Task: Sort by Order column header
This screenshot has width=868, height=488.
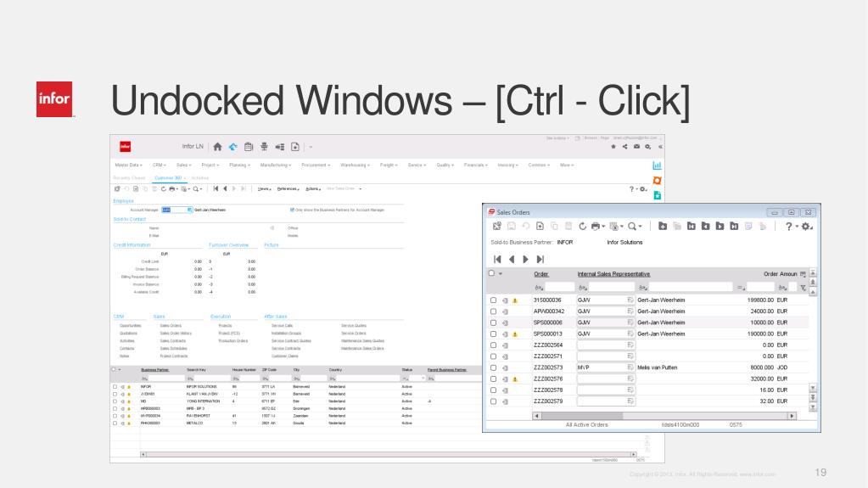Action: 540,274
